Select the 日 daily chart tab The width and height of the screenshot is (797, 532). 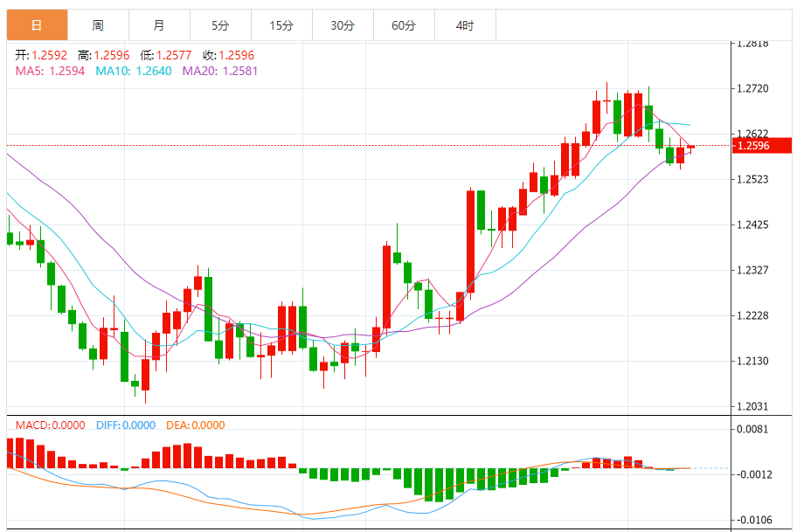(x=37, y=25)
